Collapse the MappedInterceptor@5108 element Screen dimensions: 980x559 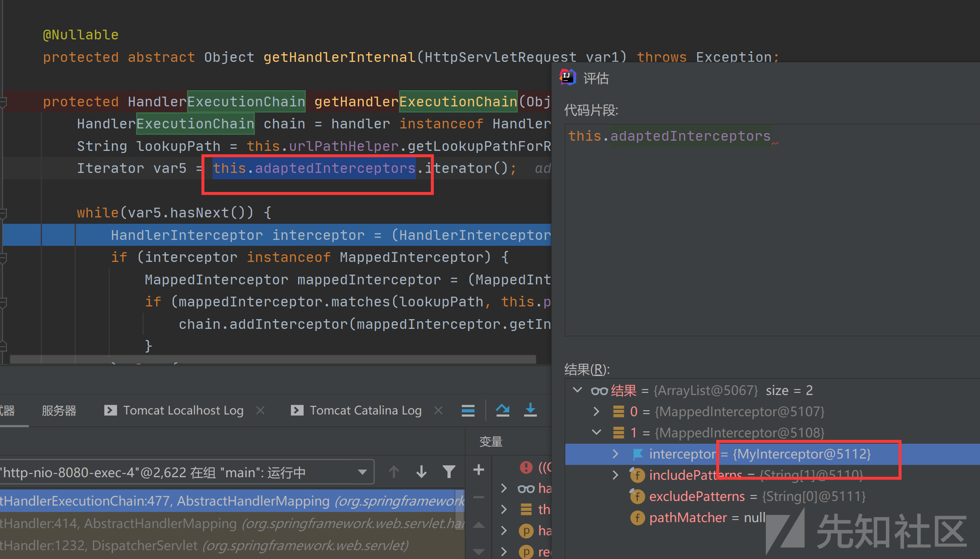(596, 432)
